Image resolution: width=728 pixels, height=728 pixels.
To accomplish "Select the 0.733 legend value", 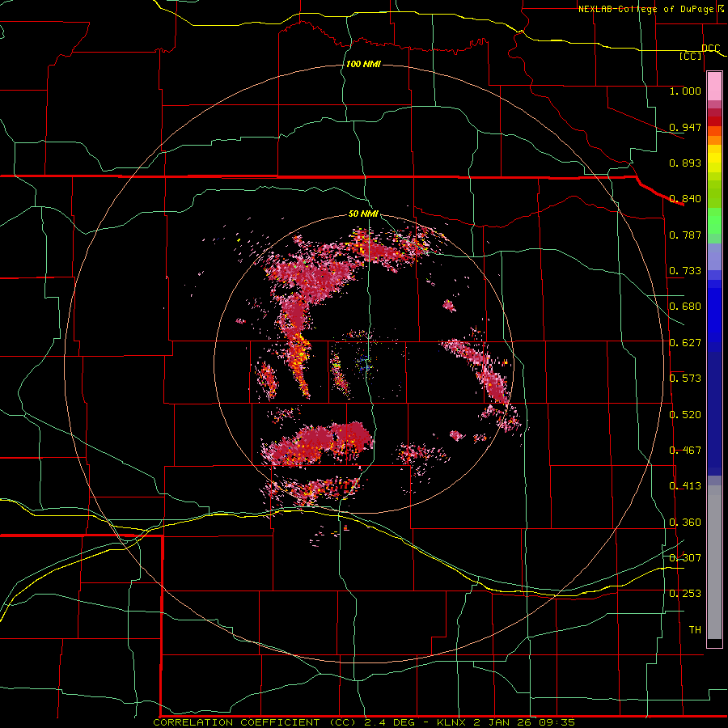I will (685, 271).
